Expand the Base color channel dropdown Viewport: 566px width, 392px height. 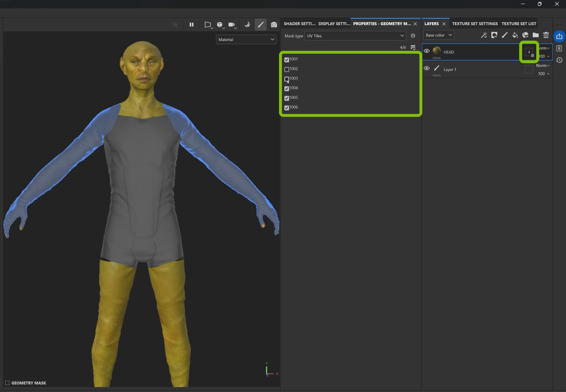(x=438, y=35)
